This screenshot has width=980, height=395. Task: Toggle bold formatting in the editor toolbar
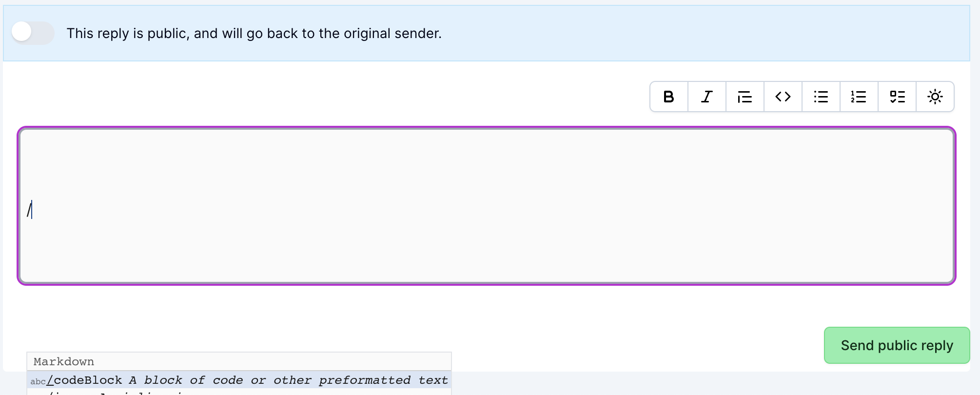tap(669, 97)
